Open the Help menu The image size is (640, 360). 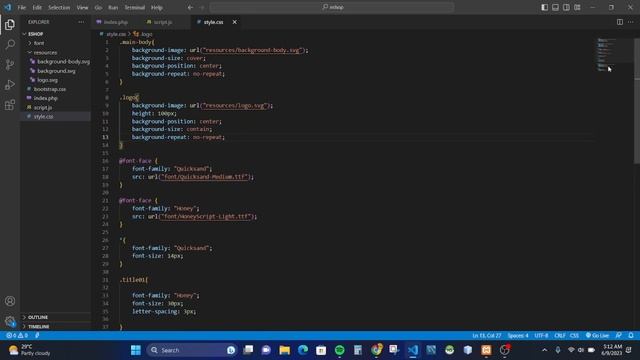click(x=157, y=7)
